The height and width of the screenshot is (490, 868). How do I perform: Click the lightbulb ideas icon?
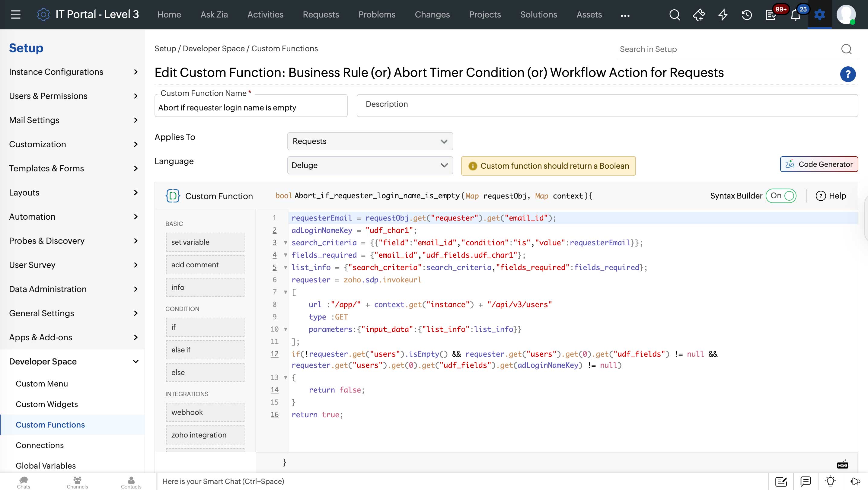830,482
